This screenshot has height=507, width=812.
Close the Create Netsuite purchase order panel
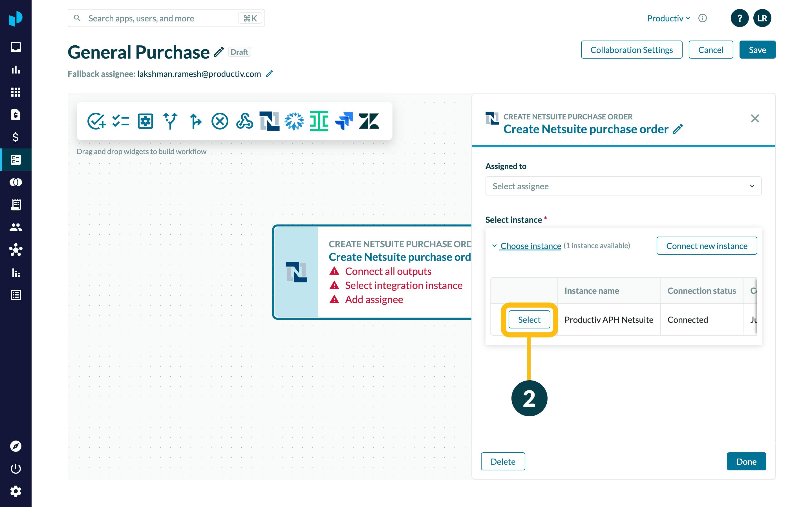[754, 118]
